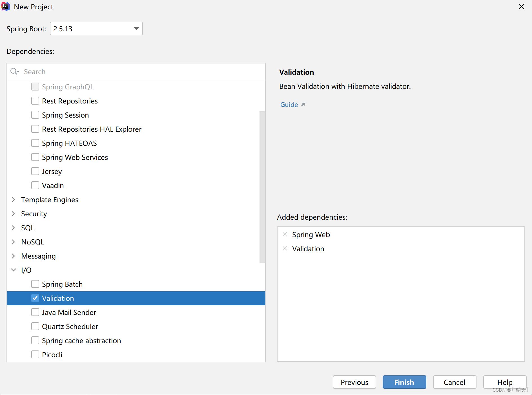This screenshot has height=395, width=532.
Task: Expand the Messaging category
Action: [x=13, y=256]
